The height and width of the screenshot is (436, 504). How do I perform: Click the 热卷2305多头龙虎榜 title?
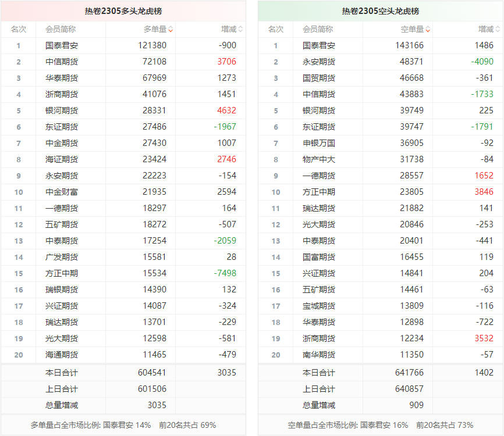123,11
